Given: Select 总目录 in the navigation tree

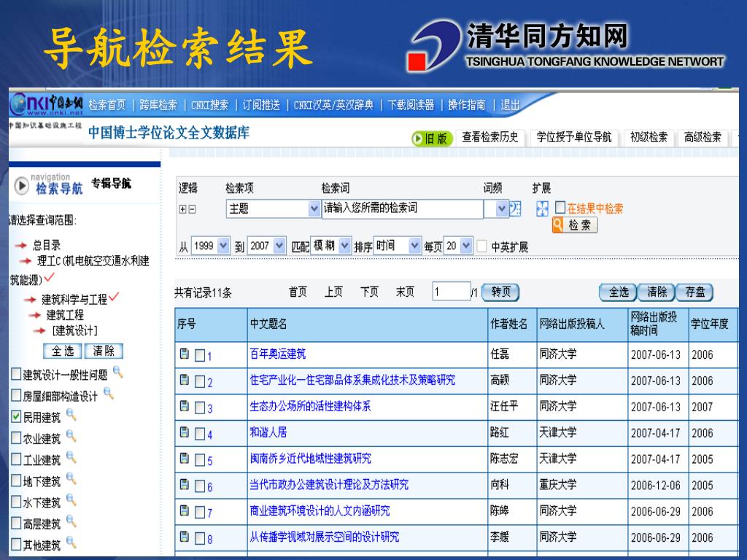Looking at the screenshot, I should click(47, 245).
